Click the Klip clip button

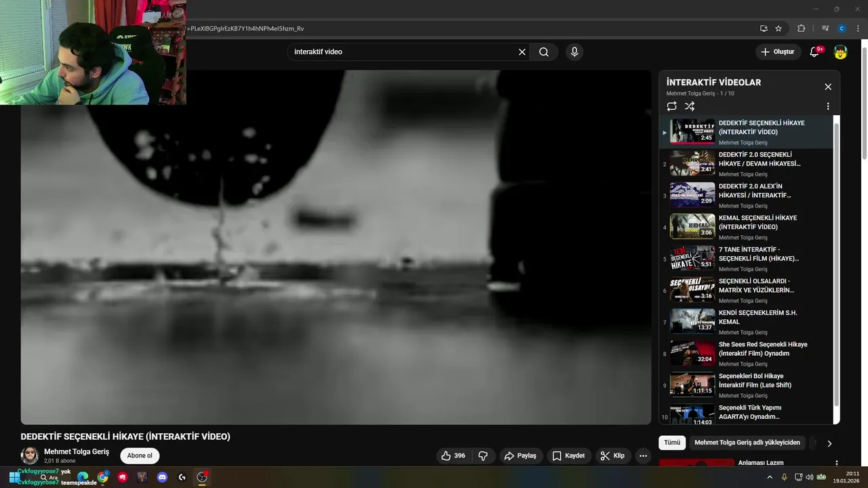(x=612, y=455)
